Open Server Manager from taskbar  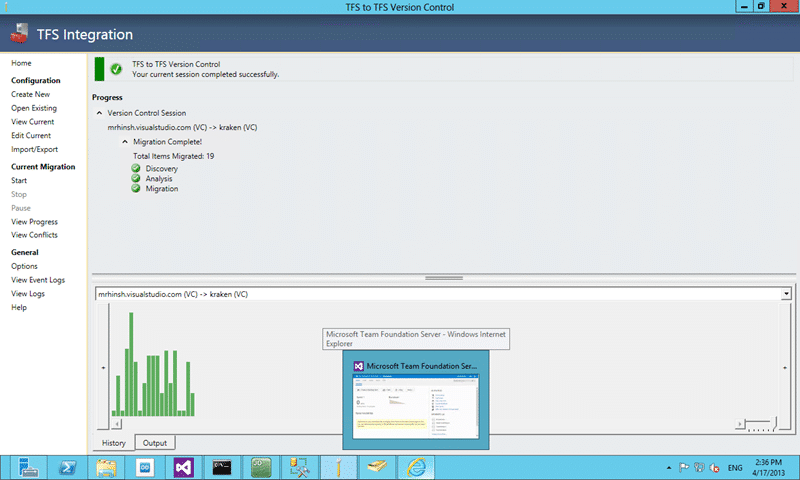coord(29,467)
